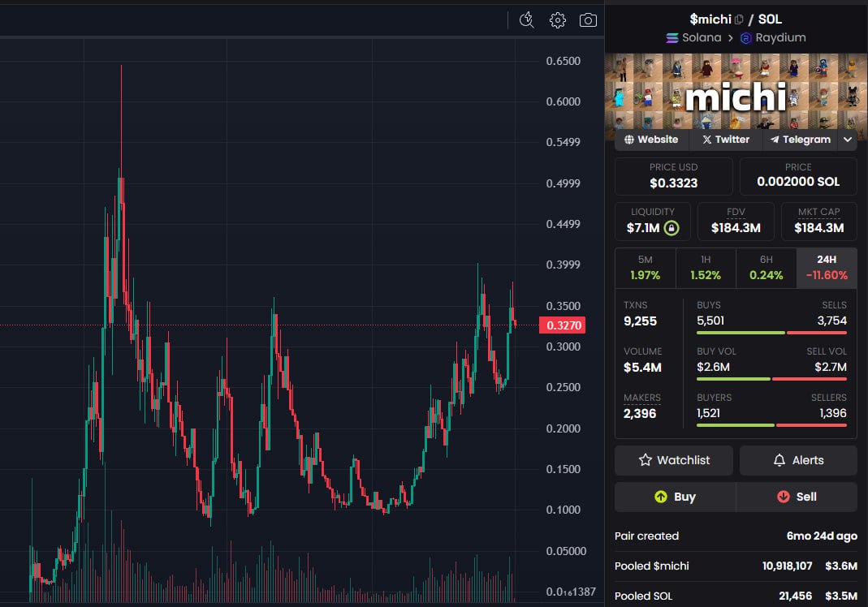The width and height of the screenshot is (868, 607).
Task: Click the buys versus sells ratio bar
Action: coord(771,333)
